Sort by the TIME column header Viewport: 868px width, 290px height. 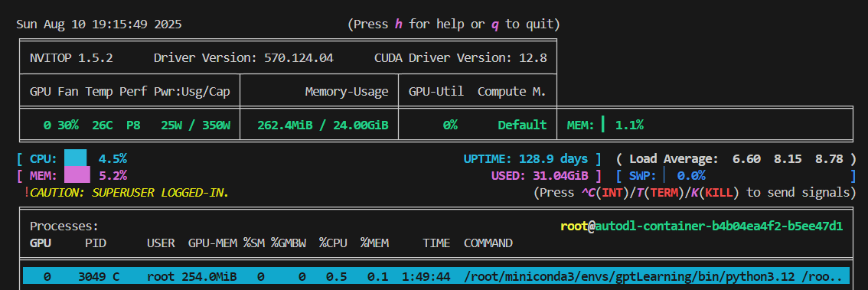[x=436, y=243]
